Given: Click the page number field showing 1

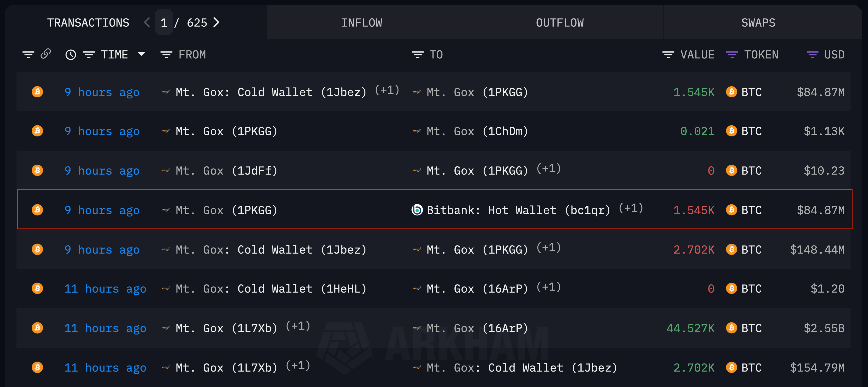Looking at the screenshot, I should (x=164, y=22).
